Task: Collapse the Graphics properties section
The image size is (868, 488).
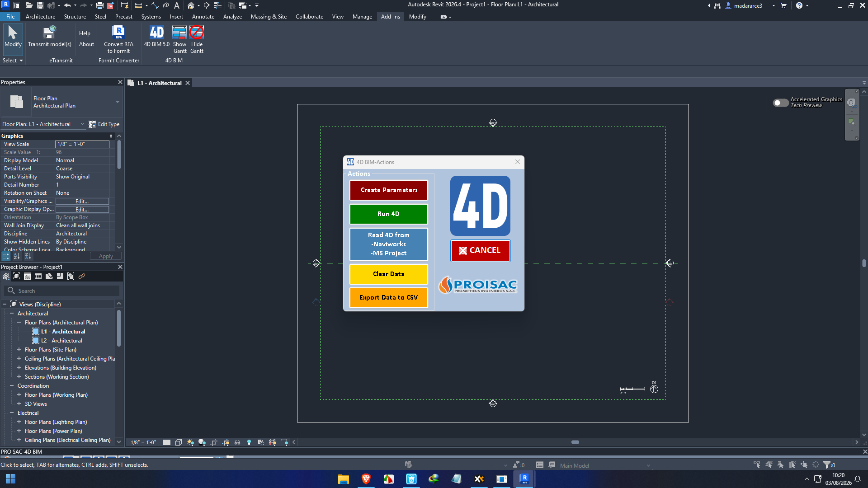Action: (111, 136)
